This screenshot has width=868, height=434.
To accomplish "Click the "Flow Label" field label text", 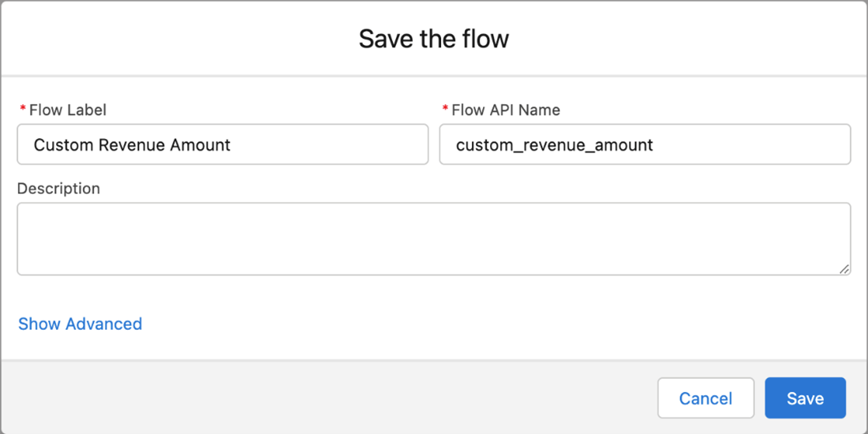I will coord(68,110).
